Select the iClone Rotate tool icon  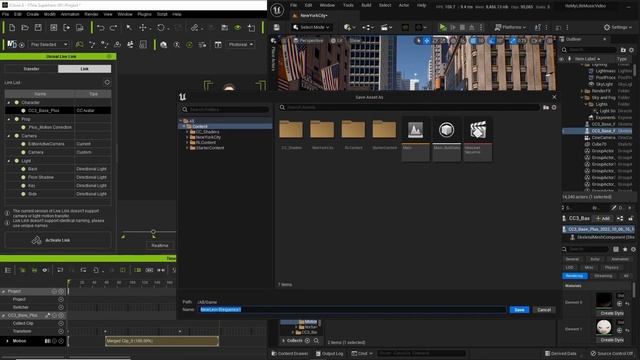click(161, 27)
